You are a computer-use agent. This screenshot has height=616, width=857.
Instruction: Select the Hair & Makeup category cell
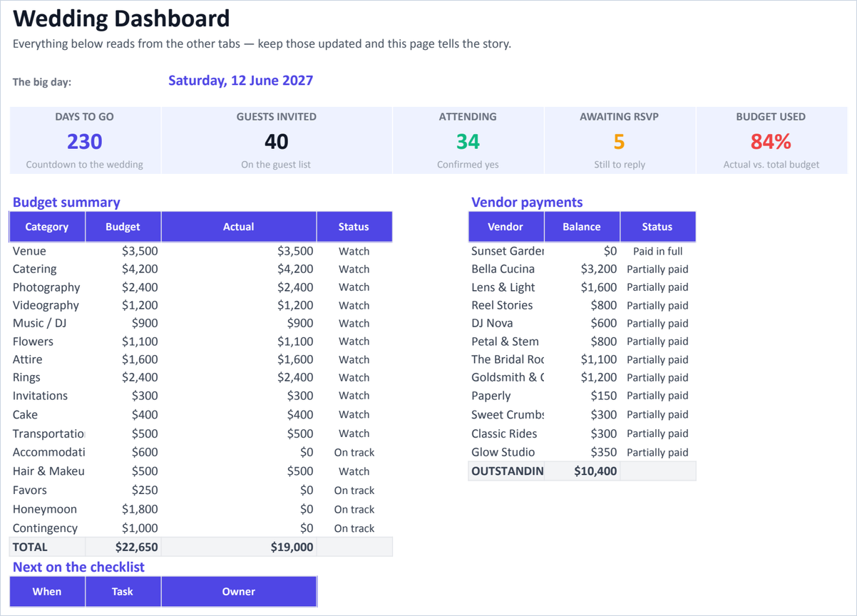[47, 471]
